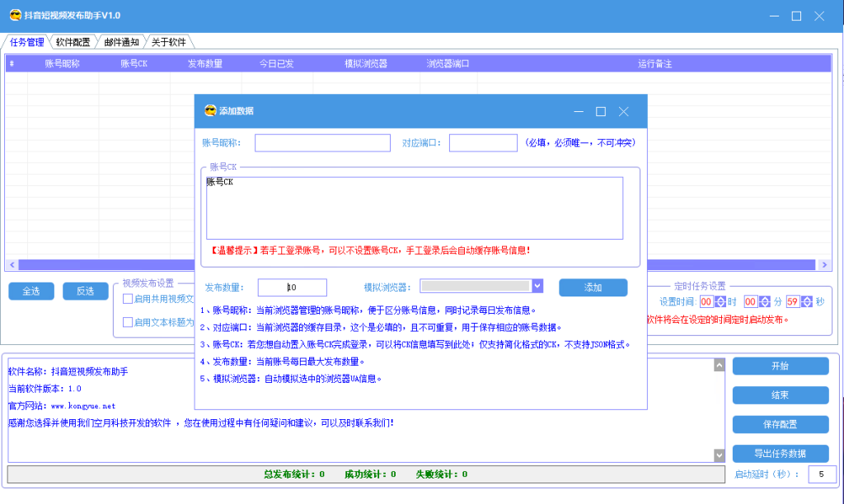This screenshot has height=504, width=844.
Task: Click the 发布数量 input field
Action: click(x=293, y=287)
